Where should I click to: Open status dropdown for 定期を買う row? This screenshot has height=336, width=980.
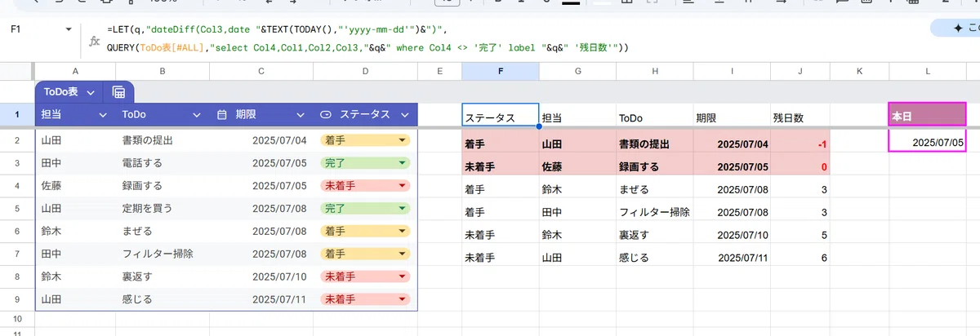(x=402, y=208)
